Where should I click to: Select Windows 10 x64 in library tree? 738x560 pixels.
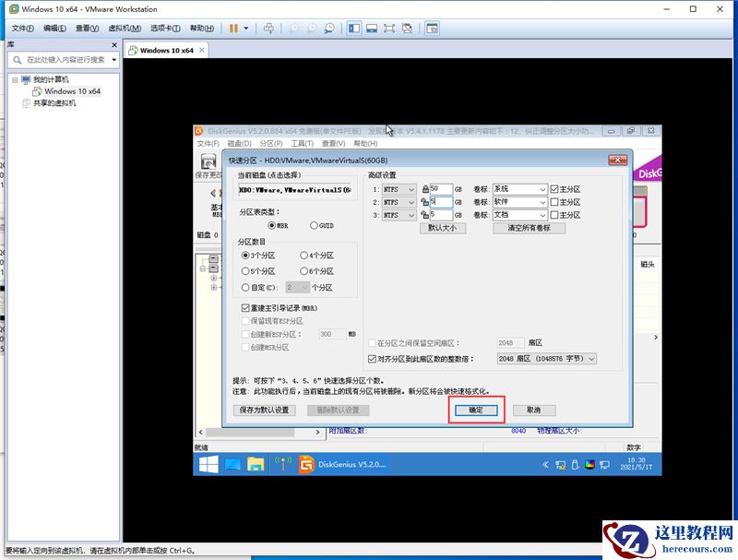[73, 91]
